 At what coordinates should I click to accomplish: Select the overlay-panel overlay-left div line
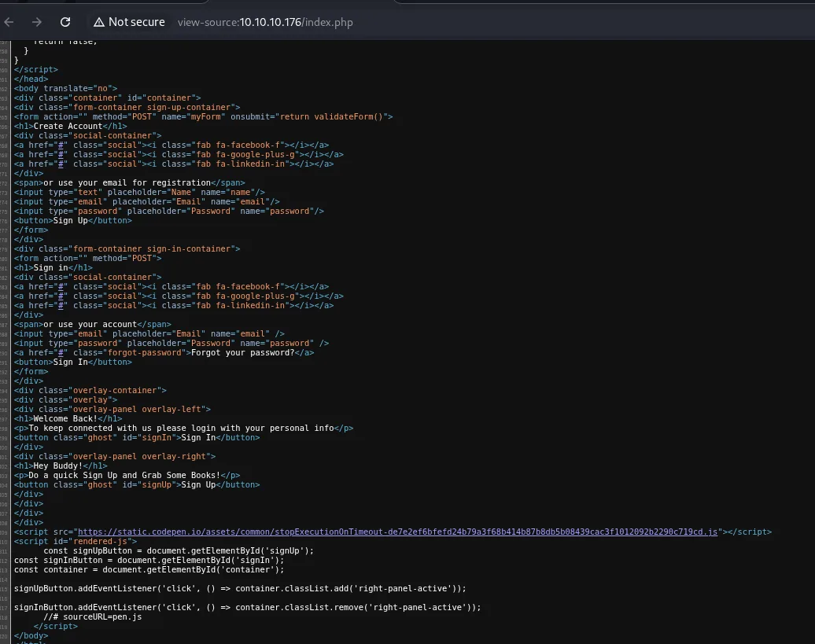point(112,409)
